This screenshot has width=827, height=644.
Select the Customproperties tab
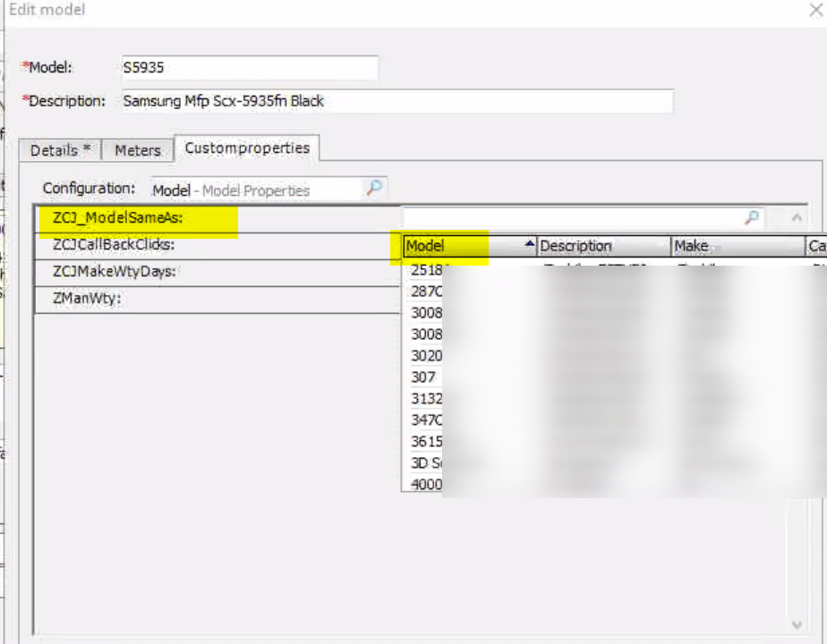247,148
